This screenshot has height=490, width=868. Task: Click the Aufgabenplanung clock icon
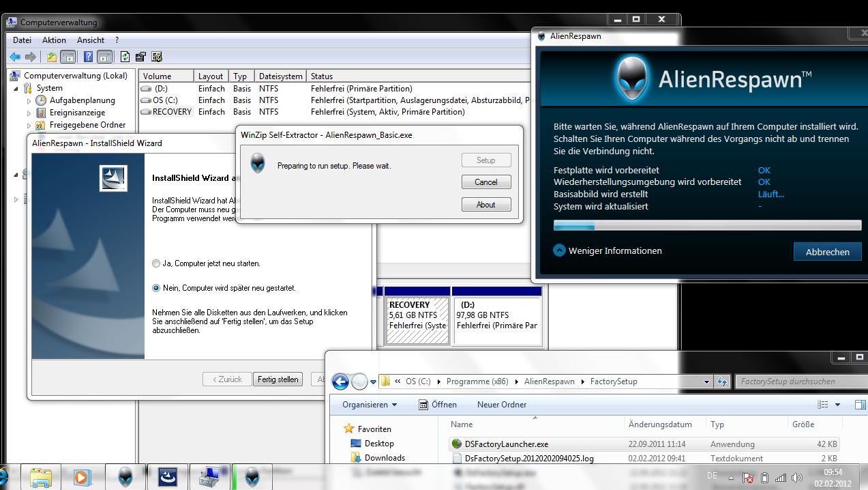point(41,100)
